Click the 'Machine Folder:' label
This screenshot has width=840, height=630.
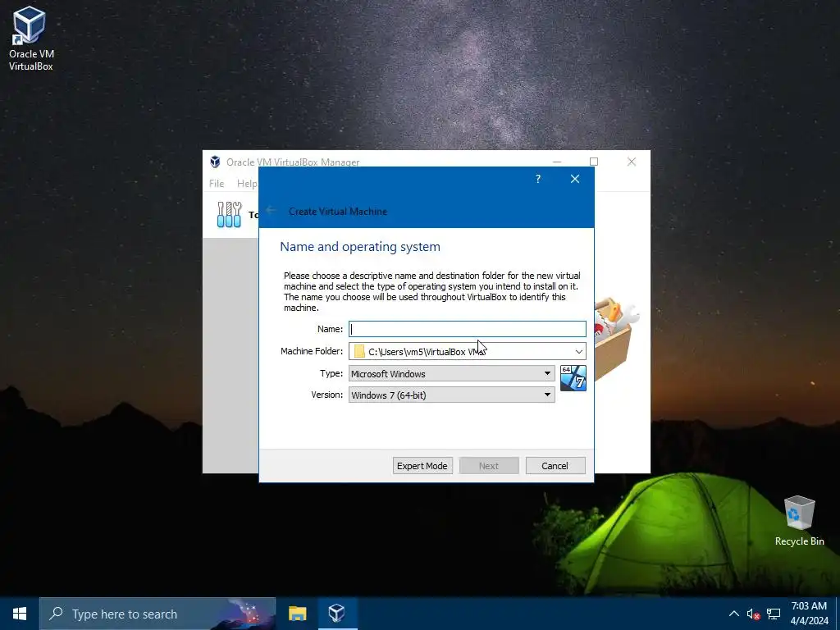coord(312,351)
